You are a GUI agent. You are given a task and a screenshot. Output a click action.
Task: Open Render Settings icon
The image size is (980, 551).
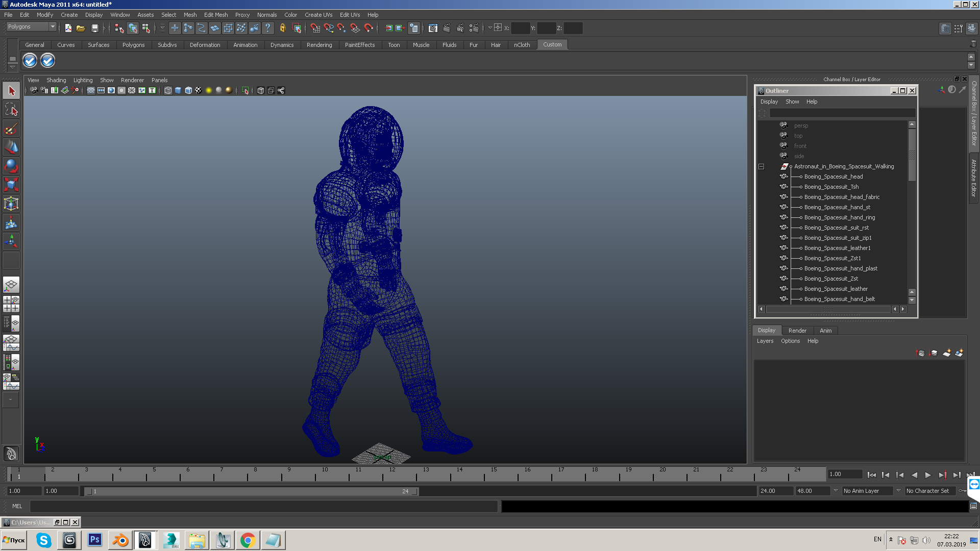(474, 28)
